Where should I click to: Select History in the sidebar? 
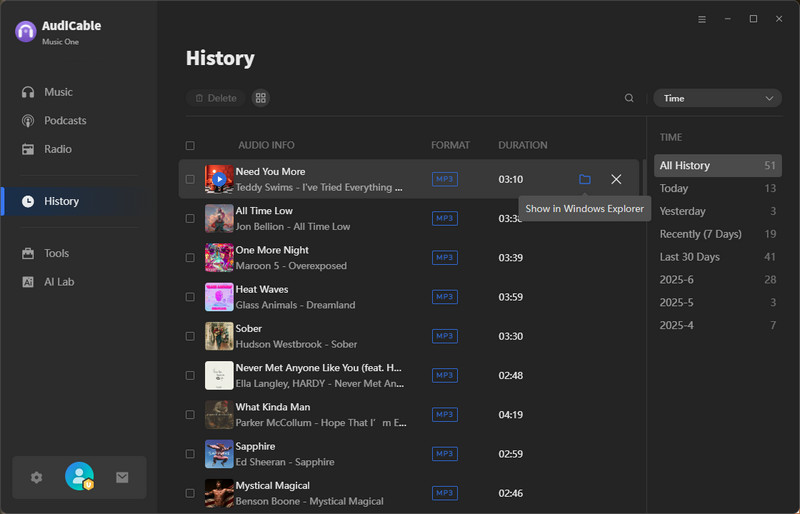[x=71, y=201]
